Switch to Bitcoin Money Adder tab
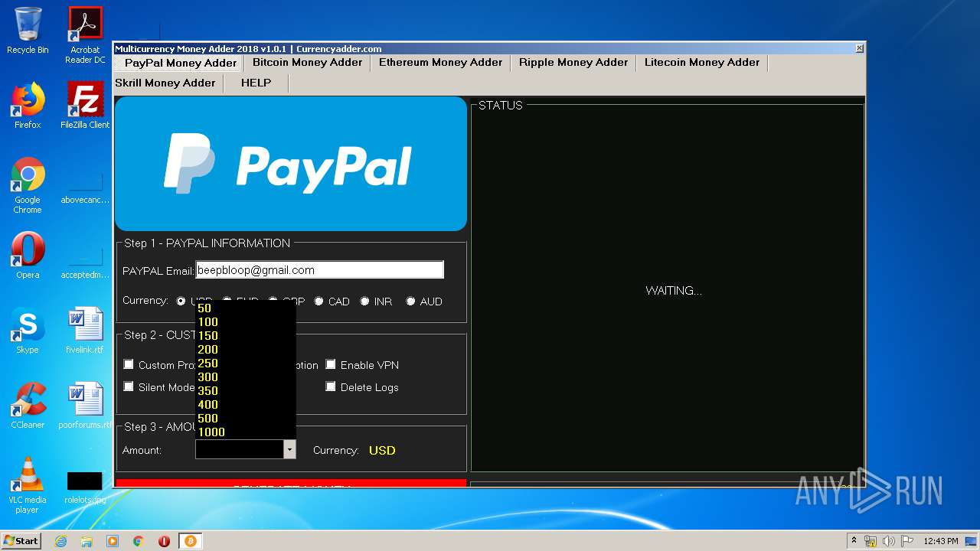Viewport: 980px width, 551px height. [307, 63]
